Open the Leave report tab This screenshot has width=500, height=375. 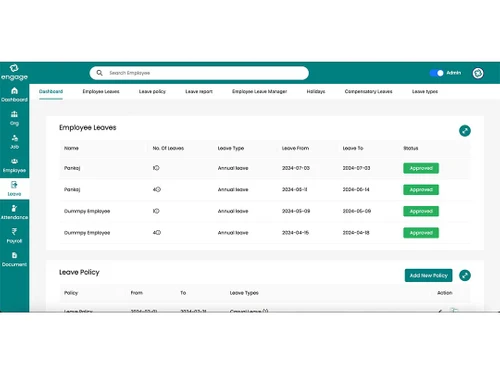(199, 91)
